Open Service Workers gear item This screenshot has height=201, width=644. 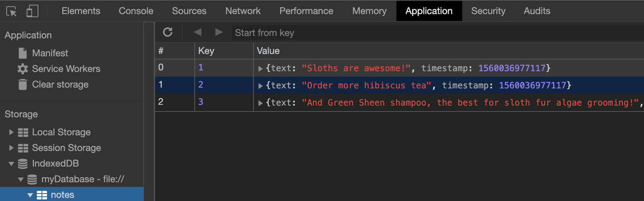click(x=66, y=69)
